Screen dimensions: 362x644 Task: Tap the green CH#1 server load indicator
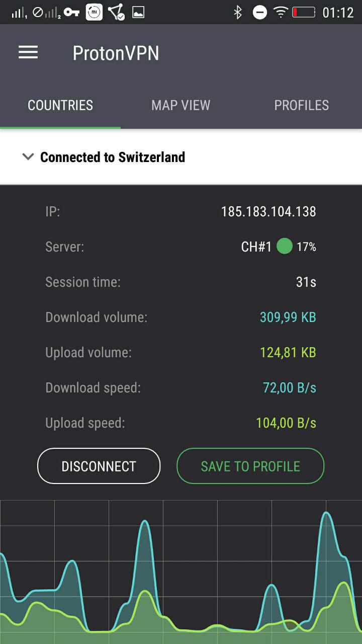click(x=284, y=247)
